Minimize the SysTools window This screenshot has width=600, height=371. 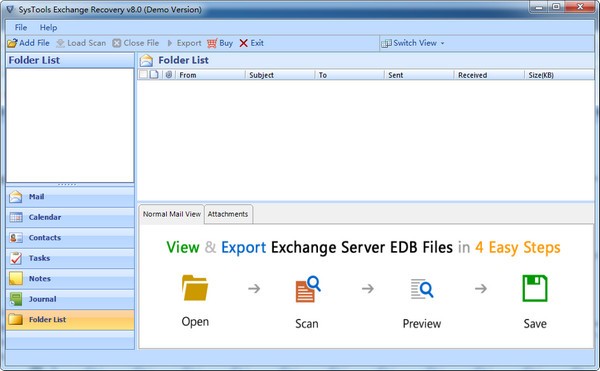[540, 7]
